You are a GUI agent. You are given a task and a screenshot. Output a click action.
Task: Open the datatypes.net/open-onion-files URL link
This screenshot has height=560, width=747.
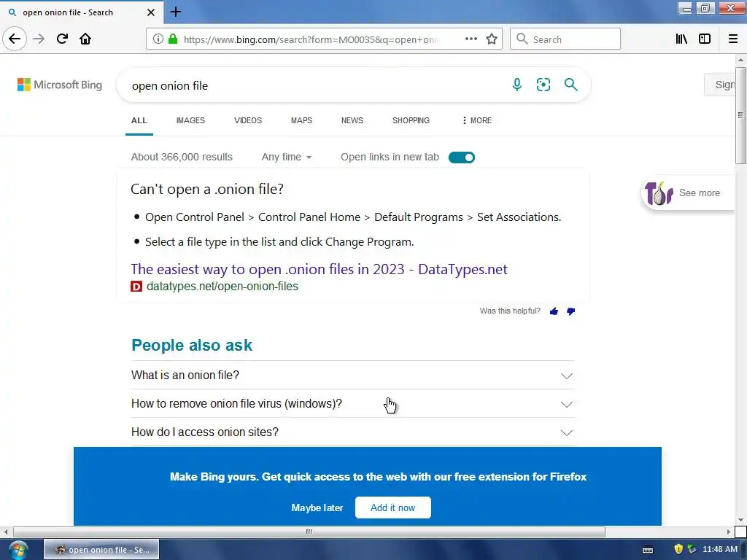[x=222, y=286]
